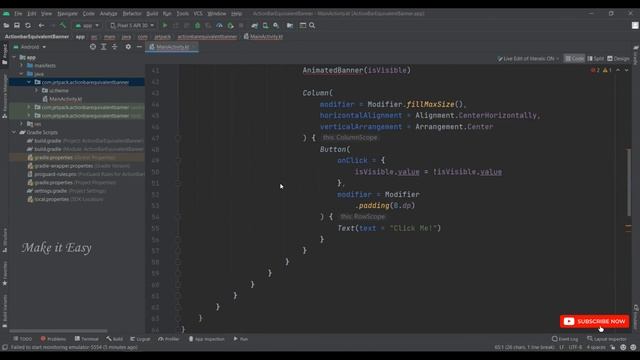Open the Refactor menu
The height and width of the screenshot is (360, 640).
(x=132, y=13)
